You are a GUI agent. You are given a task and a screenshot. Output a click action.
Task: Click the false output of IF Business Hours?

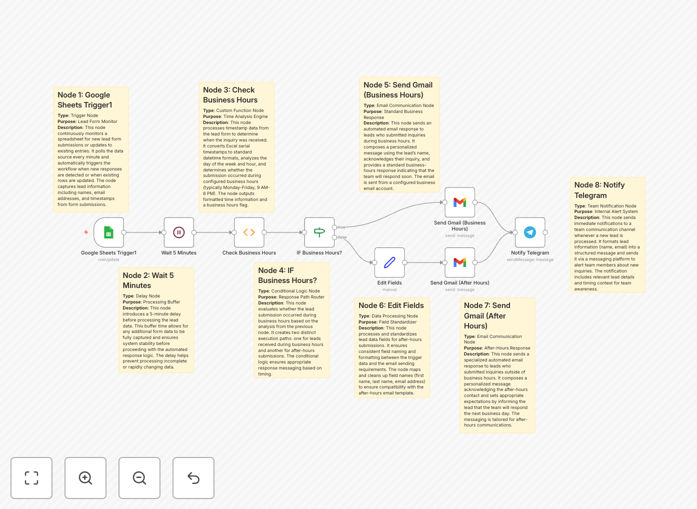[334, 237]
